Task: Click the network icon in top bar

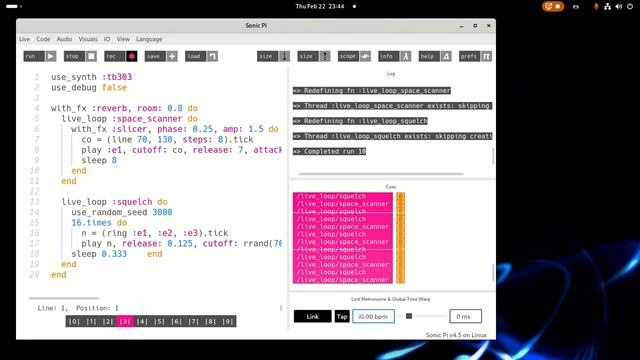Action: point(607,7)
